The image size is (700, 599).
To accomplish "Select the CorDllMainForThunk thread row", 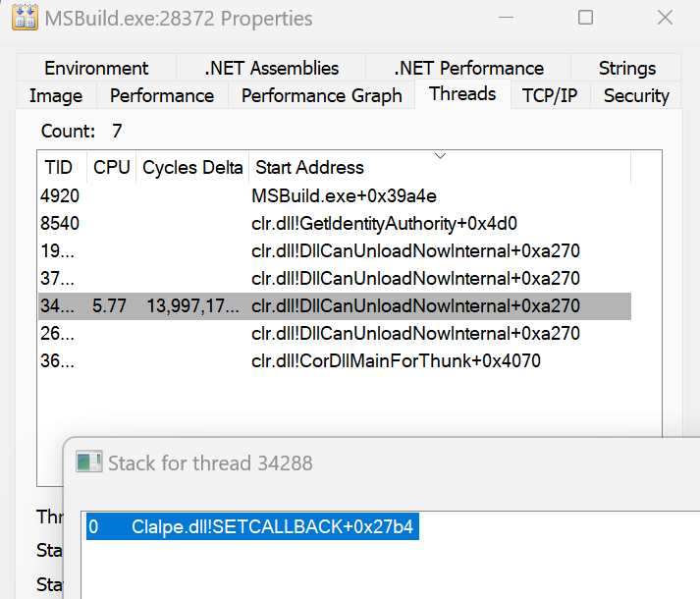I will pos(396,360).
